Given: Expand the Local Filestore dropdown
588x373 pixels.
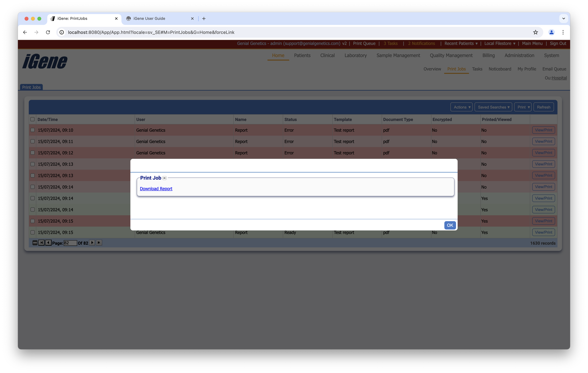Looking at the screenshot, I should coord(500,43).
